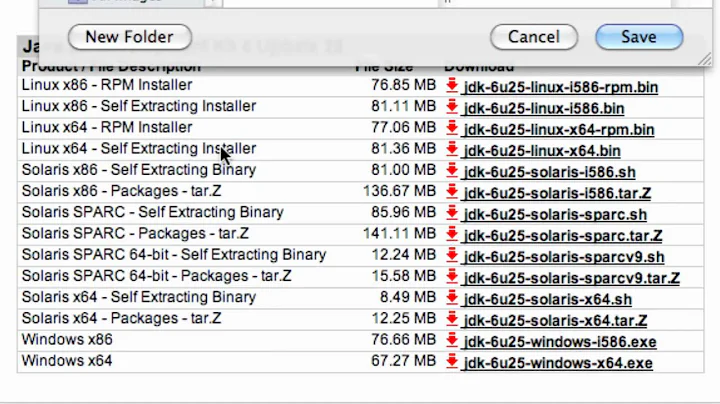Create a New Folder in dialog
The width and height of the screenshot is (720, 404).
pyautogui.click(x=129, y=37)
